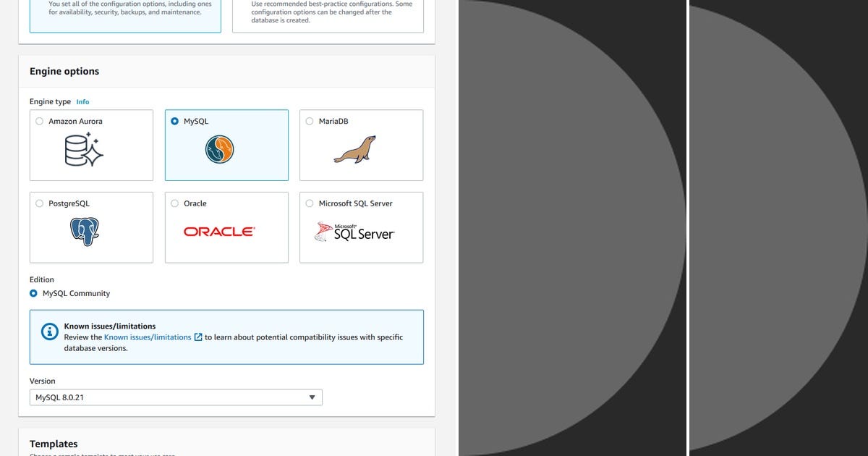Image resolution: width=868 pixels, height=456 pixels.
Task: Select the MySQL Community edition radio
Action: (33, 293)
